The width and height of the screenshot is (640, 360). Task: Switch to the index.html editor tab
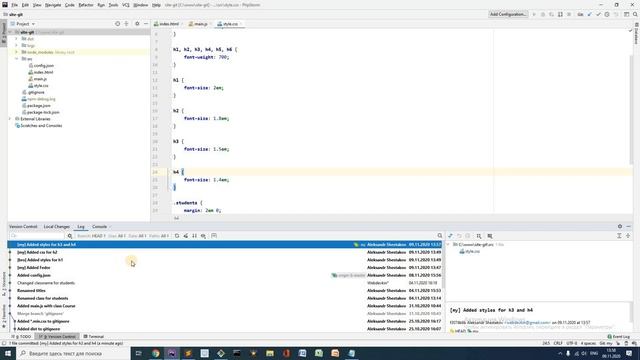point(169,24)
